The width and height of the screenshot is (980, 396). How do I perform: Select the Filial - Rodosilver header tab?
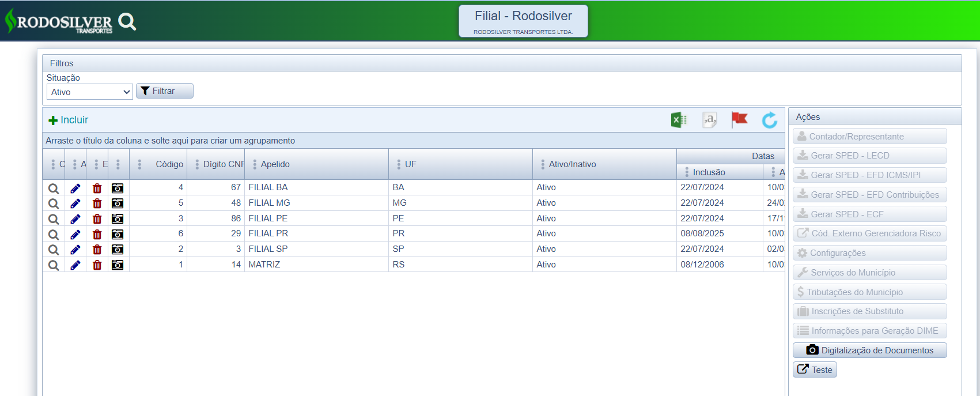pyautogui.click(x=523, y=21)
